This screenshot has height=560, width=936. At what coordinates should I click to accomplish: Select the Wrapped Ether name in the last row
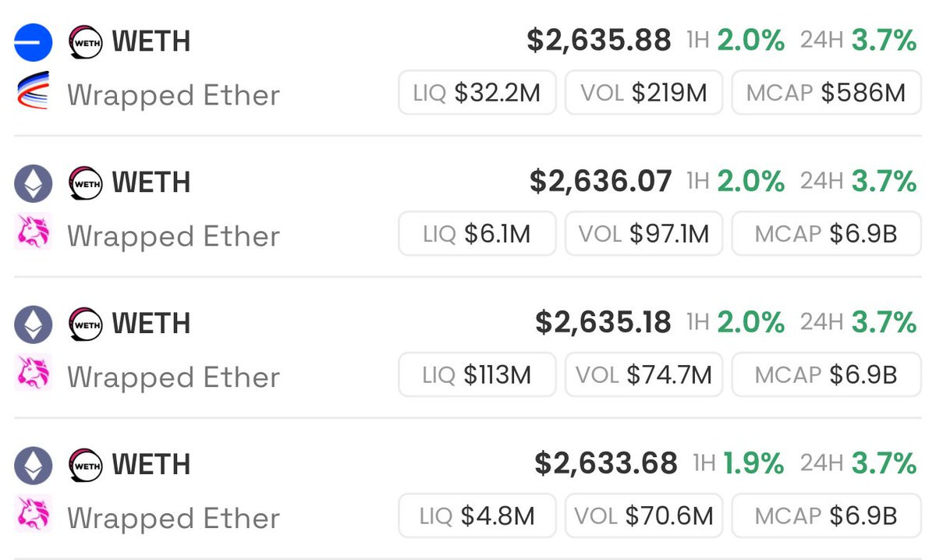[173, 518]
